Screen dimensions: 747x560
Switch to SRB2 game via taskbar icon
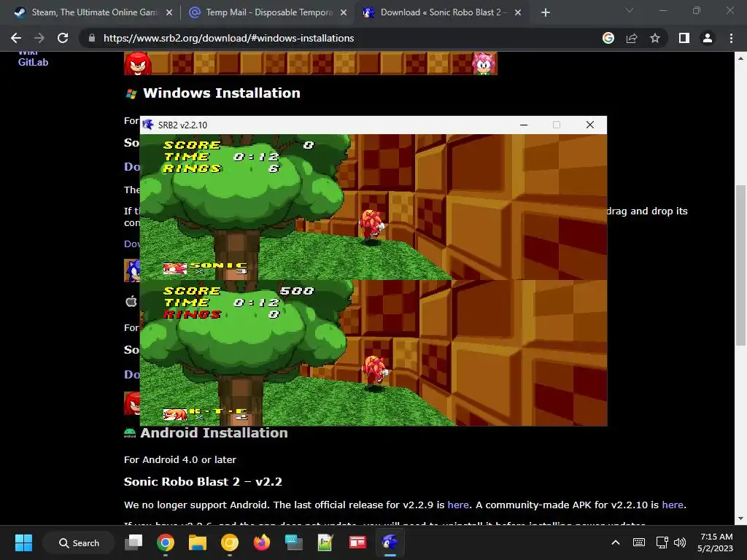(390, 542)
